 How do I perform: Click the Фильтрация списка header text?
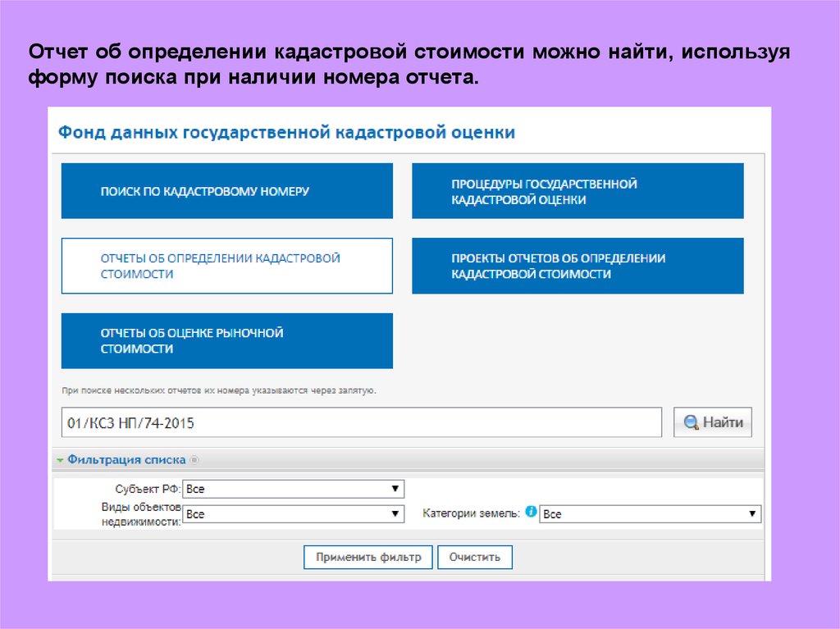(x=127, y=460)
